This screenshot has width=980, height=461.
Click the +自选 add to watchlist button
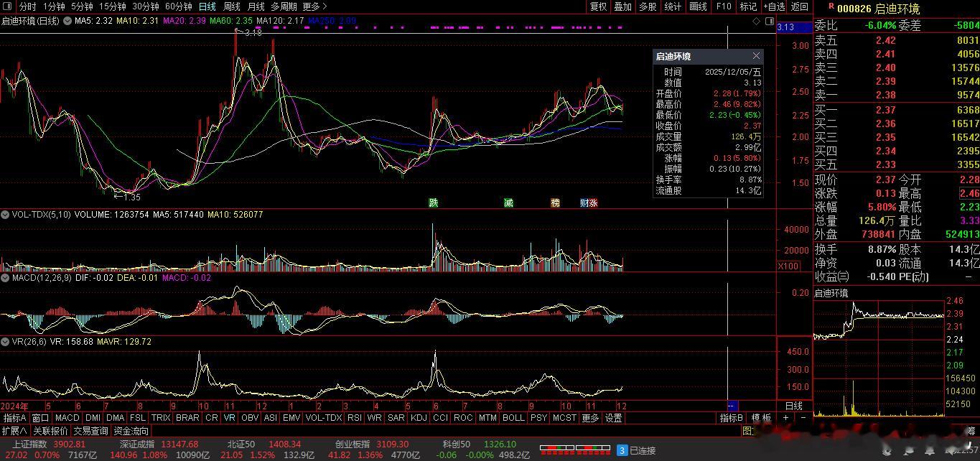(x=774, y=6)
